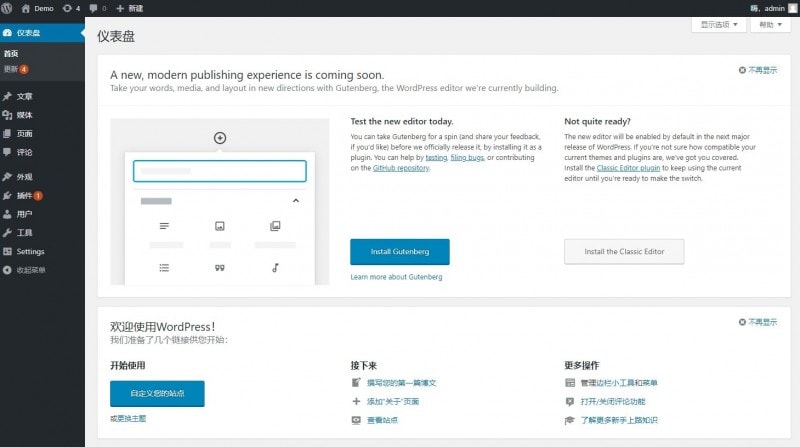Expand the 显示选项 dropdown
Image resolution: width=800 pixels, height=447 pixels.
click(x=718, y=24)
